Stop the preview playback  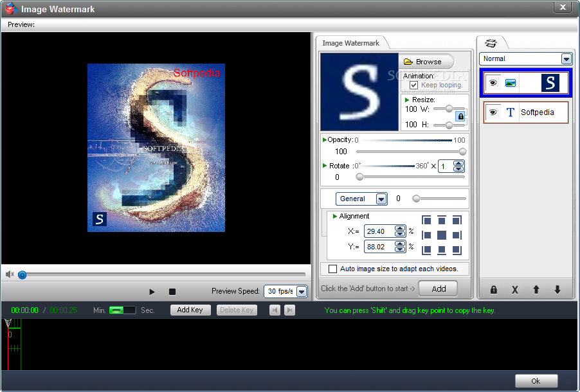[x=172, y=292]
